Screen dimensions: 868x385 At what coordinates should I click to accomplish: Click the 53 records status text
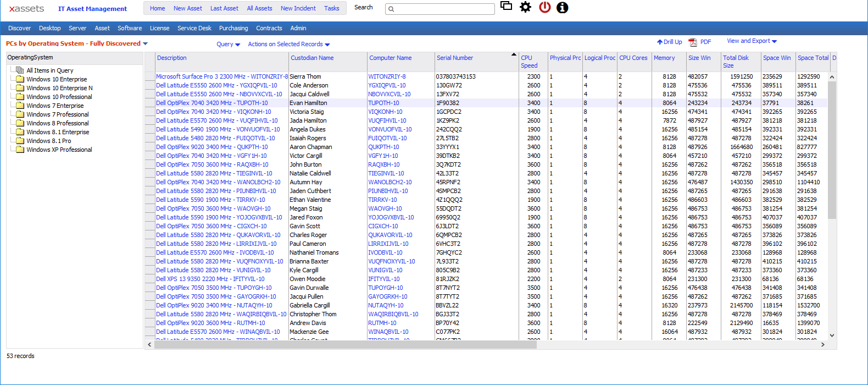[x=20, y=356]
